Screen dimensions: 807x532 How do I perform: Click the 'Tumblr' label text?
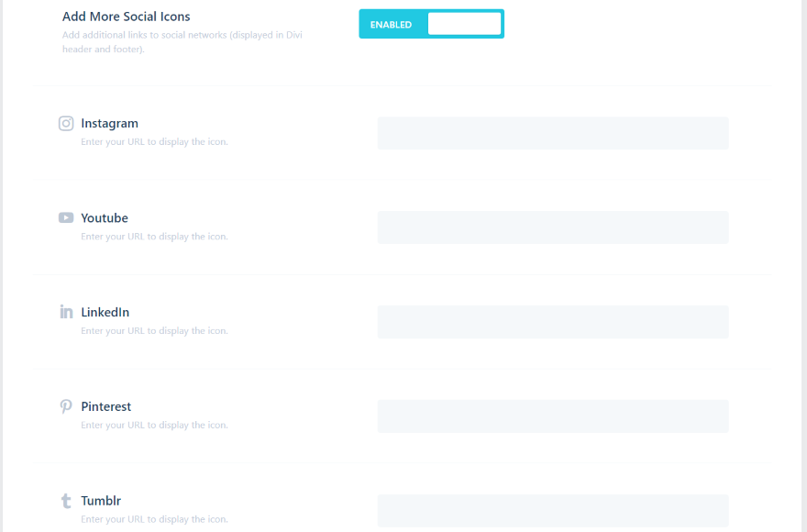[x=101, y=501]
